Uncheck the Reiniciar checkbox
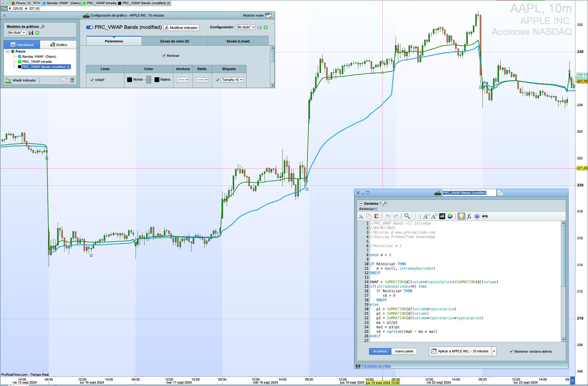588x386 pixels. click(164, 56)
